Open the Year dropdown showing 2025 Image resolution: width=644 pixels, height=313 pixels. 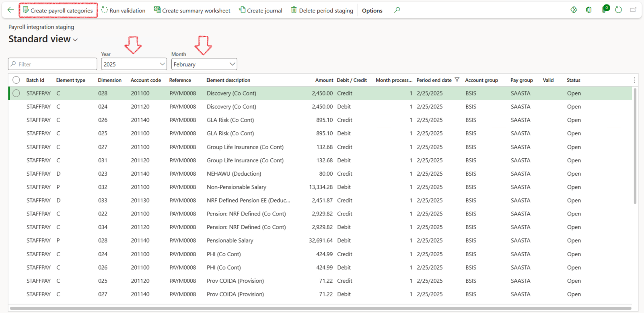click(134, 64)
